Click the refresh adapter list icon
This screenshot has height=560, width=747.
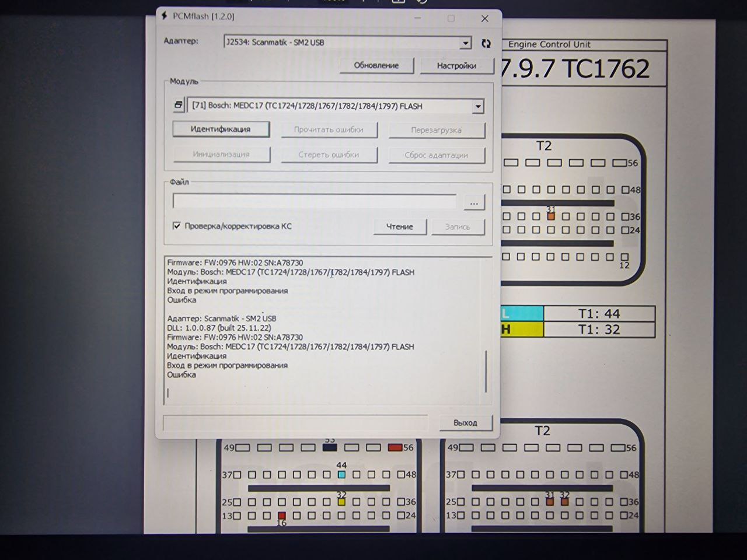click(x=486, y=43)
